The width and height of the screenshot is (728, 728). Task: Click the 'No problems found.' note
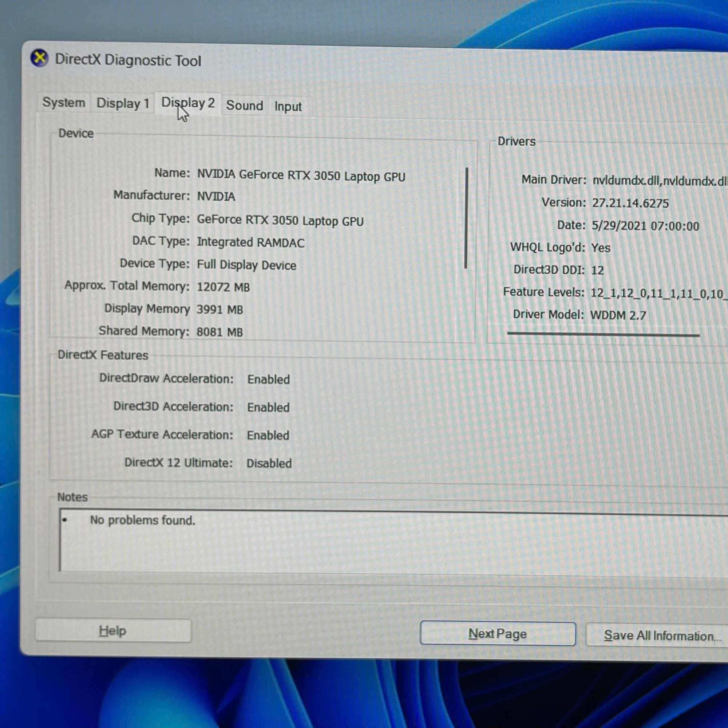[x=142, y=521]
